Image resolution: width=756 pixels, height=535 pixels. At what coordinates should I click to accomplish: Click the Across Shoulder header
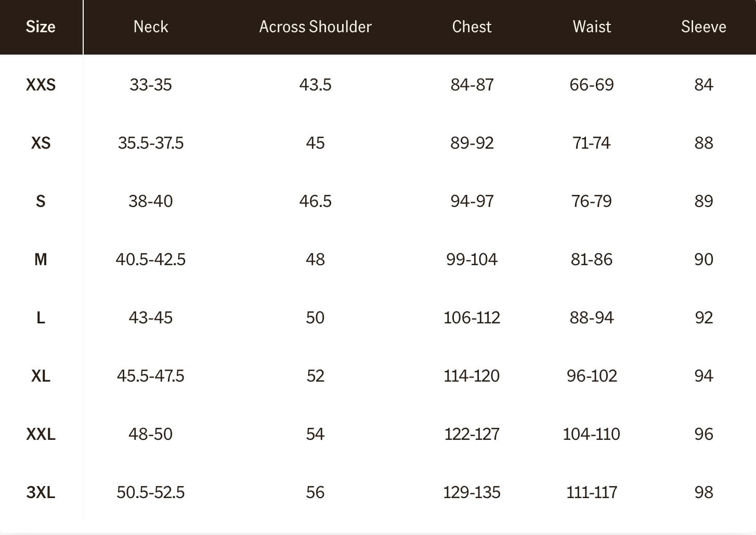(x=315, y=27)
